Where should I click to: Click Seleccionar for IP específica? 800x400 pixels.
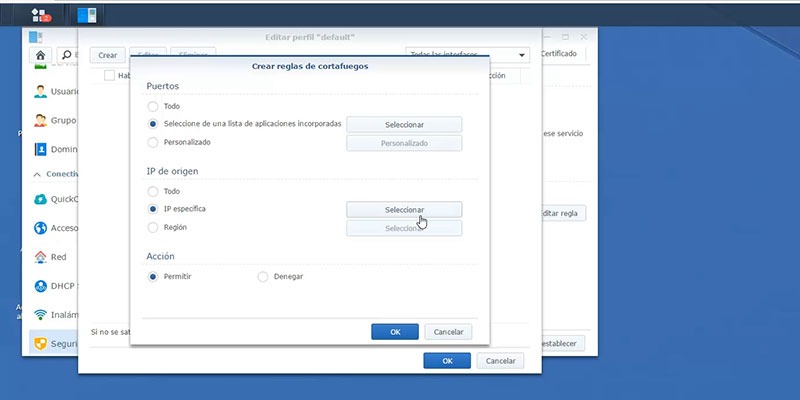click(x=404, y=210)
